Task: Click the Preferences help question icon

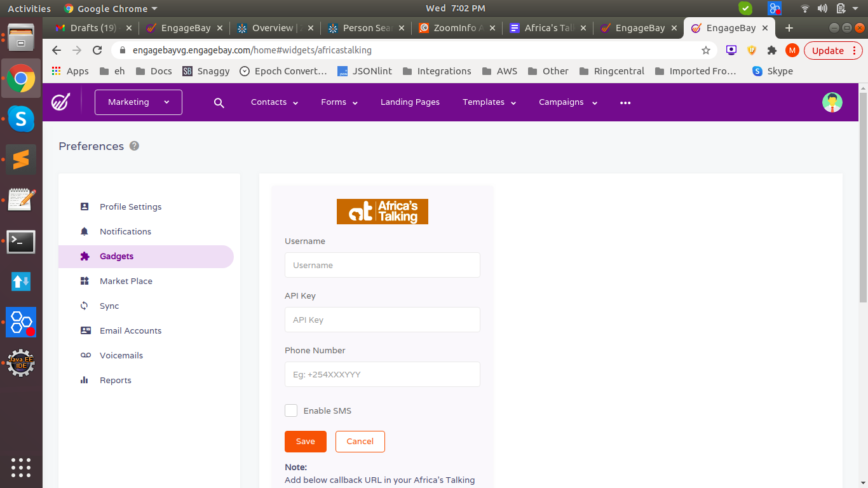Action: click(x=134, y=146)
